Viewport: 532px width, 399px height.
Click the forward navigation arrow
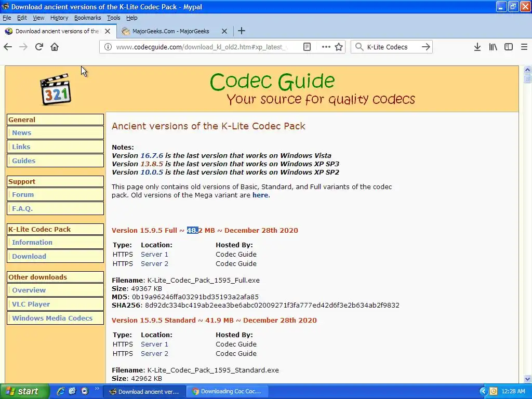pos(23,47)
